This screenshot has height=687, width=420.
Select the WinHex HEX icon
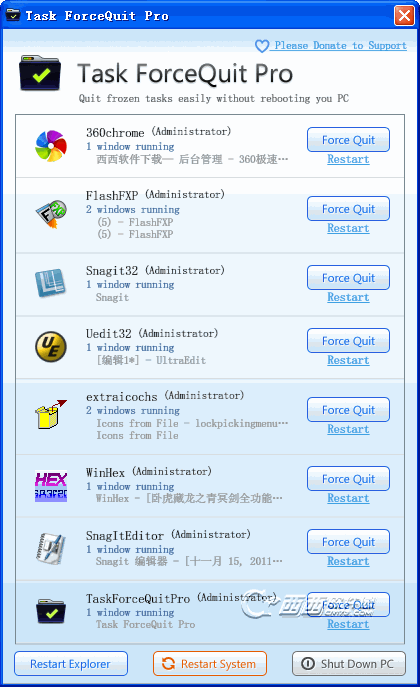click(51, 486)
